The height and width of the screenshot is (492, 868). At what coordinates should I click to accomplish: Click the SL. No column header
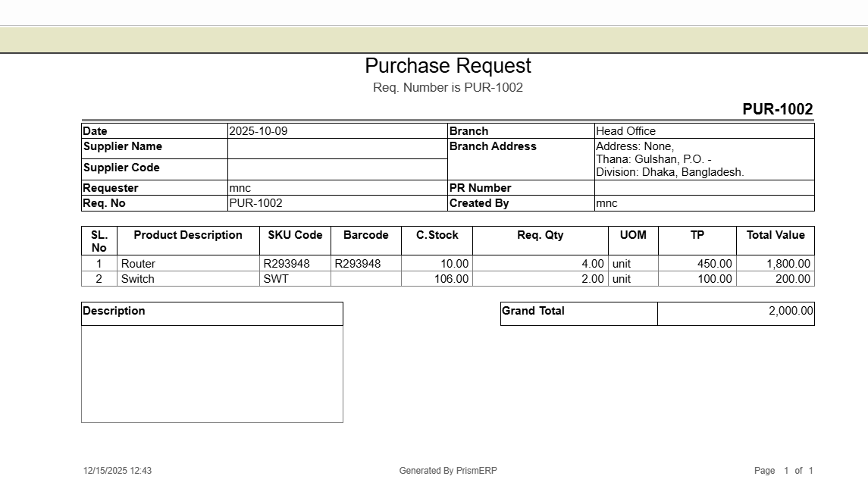[x=99, y=241]
